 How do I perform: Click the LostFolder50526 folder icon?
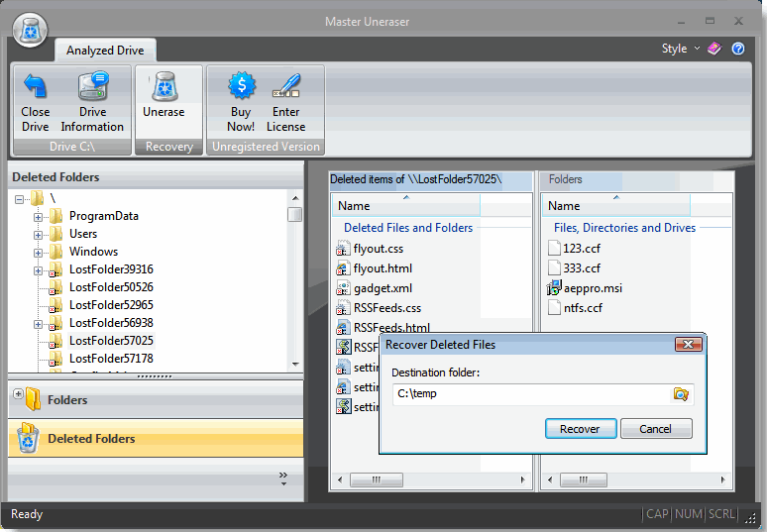55,287
